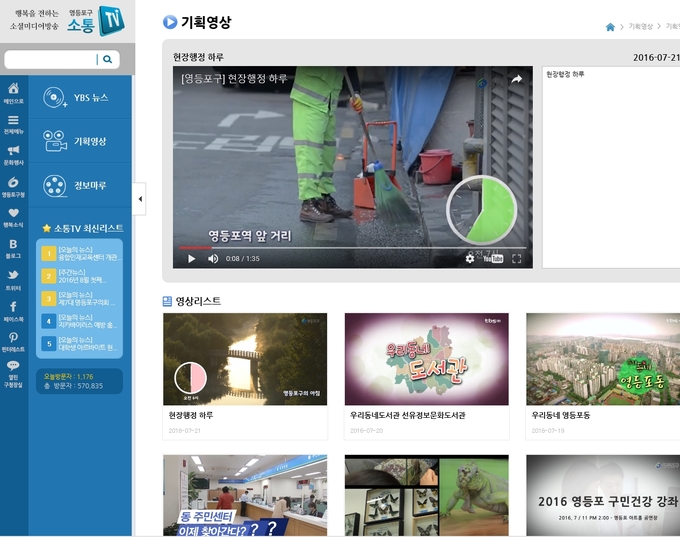Screen dimensions: 680x537
Task: Open the YouTube logo link in player
Action: point(493,258)
